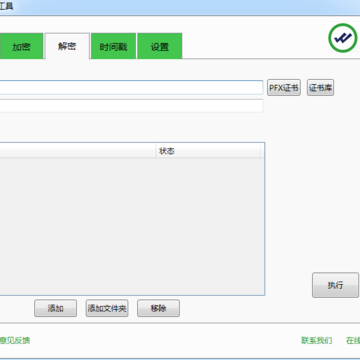This screenshot has width=360, height=360.
Task: Click the 添加文件夹 add-folder button
Action: tap(107, 308)
